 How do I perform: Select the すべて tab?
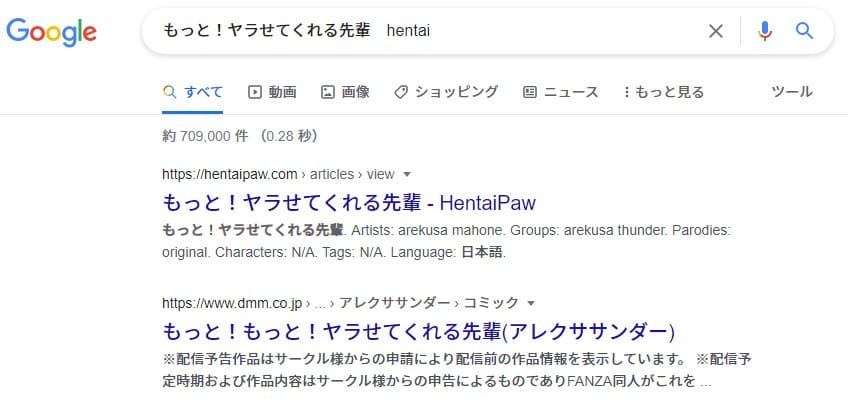pyautogui.click(x=193, y=92)
